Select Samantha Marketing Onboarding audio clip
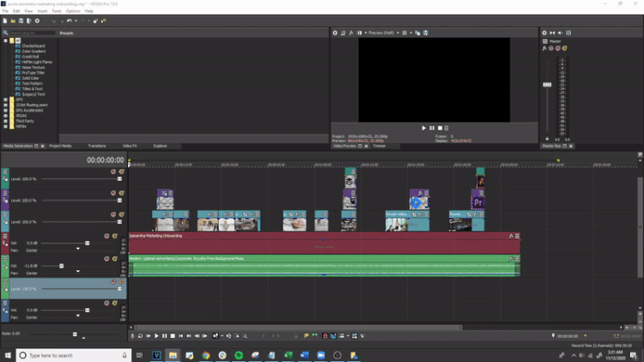 coord(324,243)
